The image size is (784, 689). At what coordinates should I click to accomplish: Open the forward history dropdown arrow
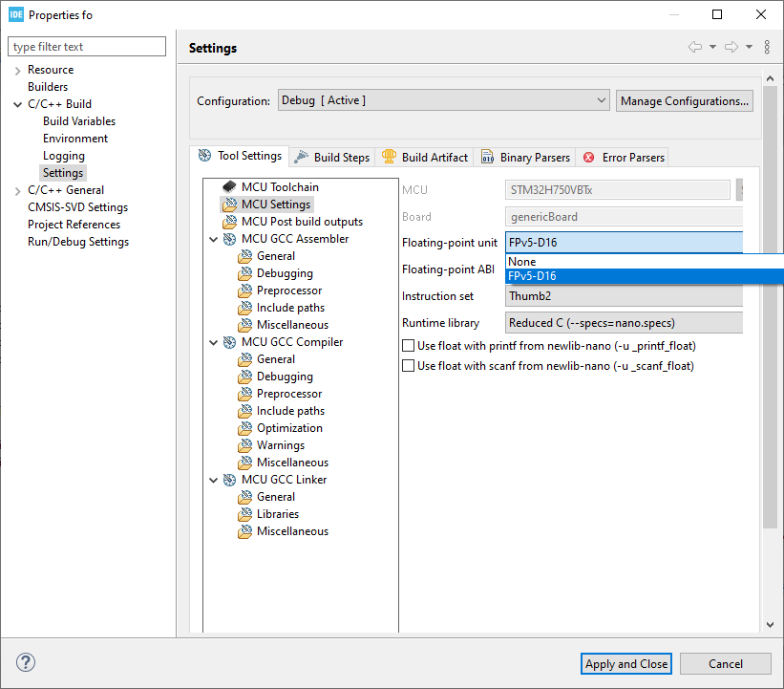point(749,47)
